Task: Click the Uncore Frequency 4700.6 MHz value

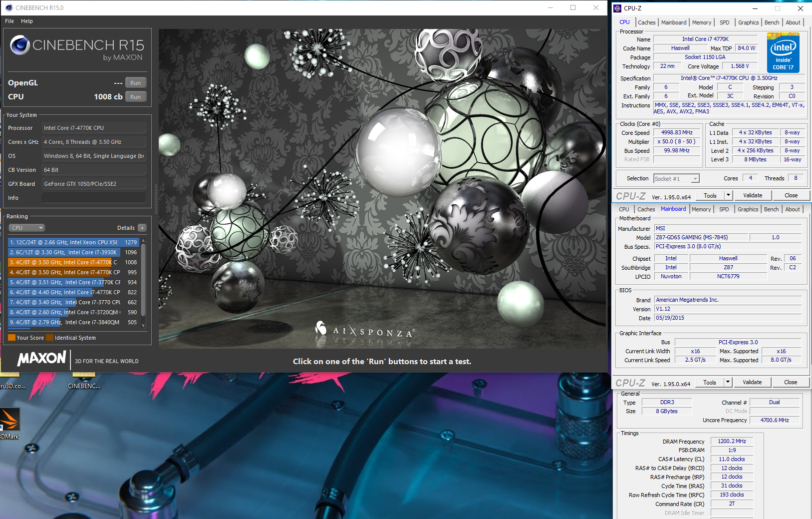Action: tap(775, 421)
